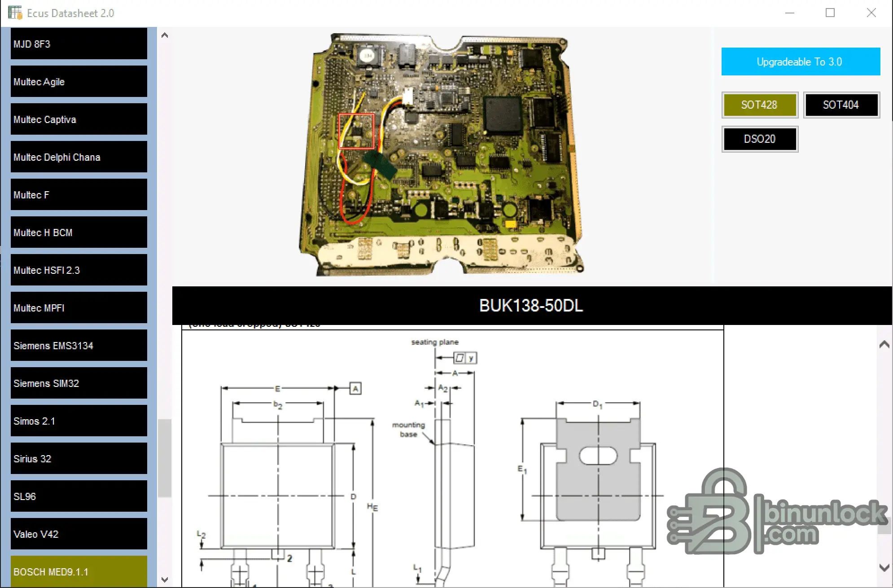Close the Ecus Datasheet window

pyautogui.click(x=871, y=13)
